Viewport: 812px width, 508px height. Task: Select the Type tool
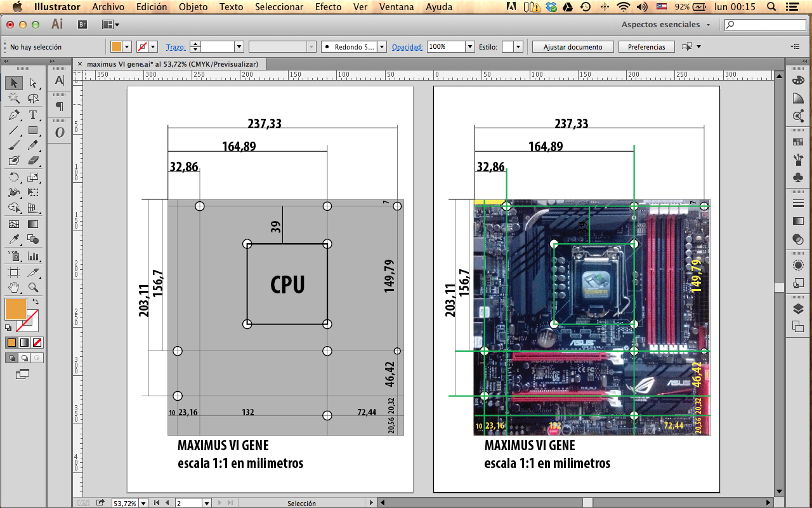[x=33, y=115]
